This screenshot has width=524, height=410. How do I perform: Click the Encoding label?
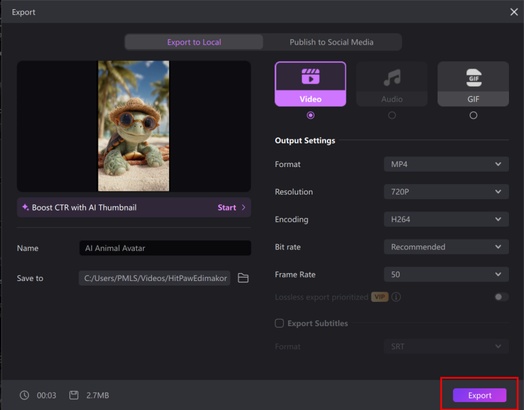(x=291, y=220)
